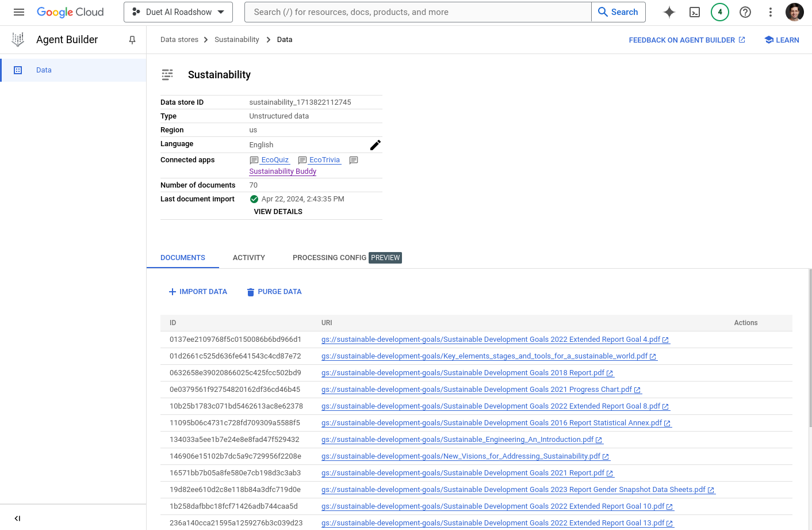
Task: Activate Cloud Shell terminal icon
Action: (x=695, y=12)
